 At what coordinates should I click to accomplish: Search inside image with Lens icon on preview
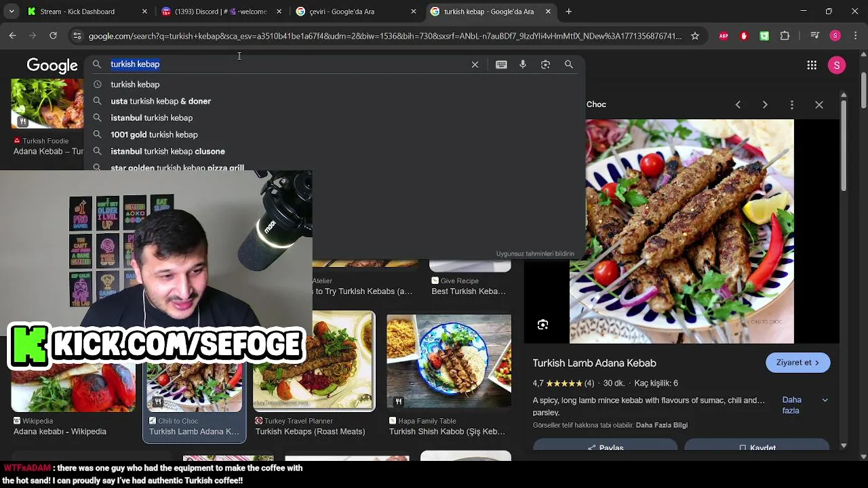(542, 325)
